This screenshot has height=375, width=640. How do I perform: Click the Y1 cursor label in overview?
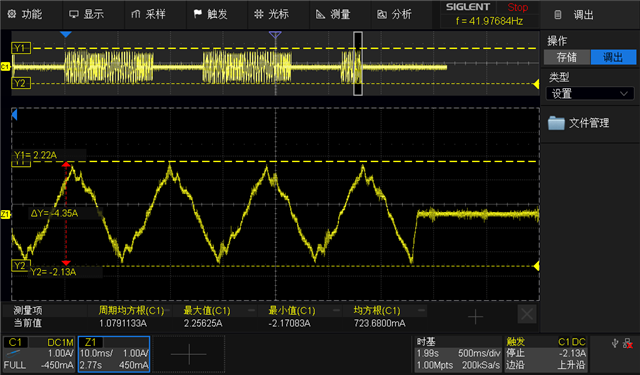coord(20,48)
